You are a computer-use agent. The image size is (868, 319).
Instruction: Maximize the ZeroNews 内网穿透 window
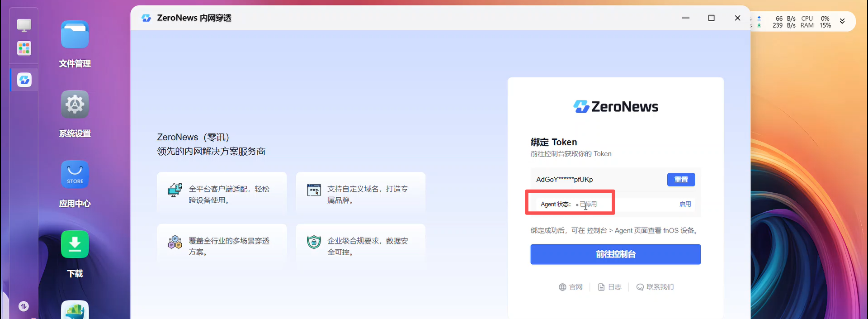coord(711,18)
